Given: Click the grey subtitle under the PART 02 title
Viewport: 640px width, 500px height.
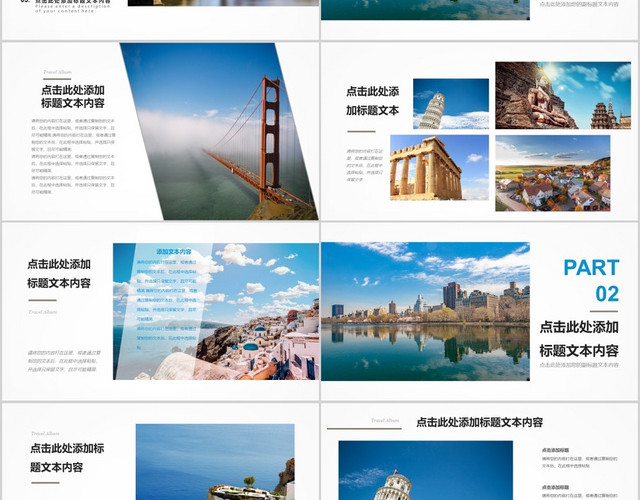Looking at the screenshot, I should (x=579, y=365).
